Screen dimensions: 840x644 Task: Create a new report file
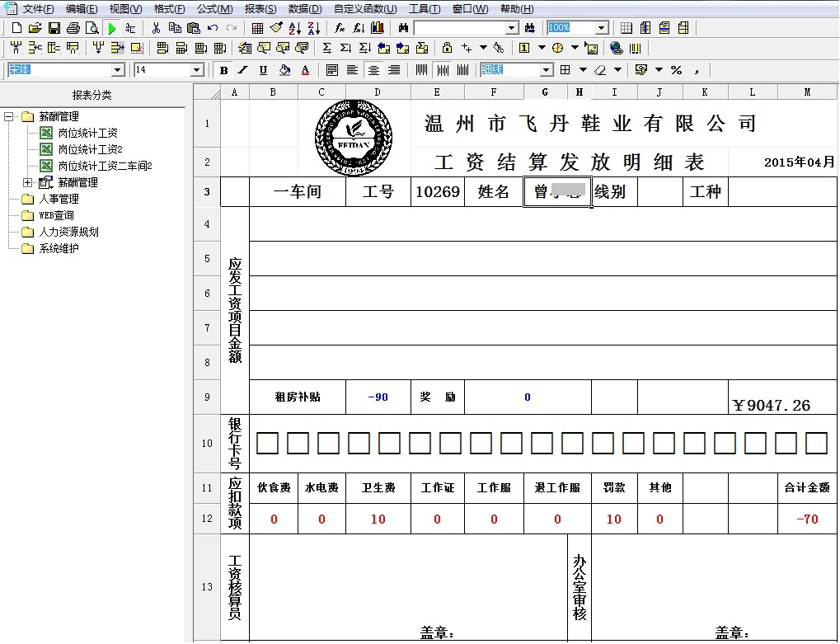[x=16, y=28]
